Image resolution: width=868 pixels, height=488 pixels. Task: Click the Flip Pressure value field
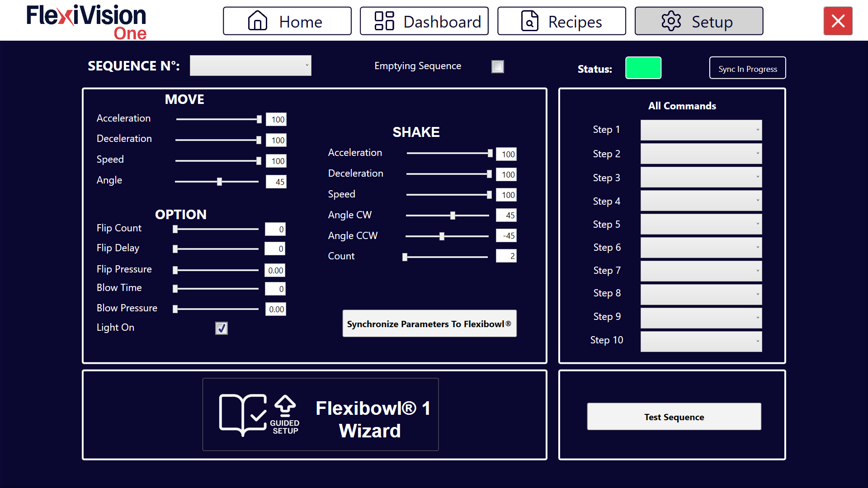click(275, 270)
